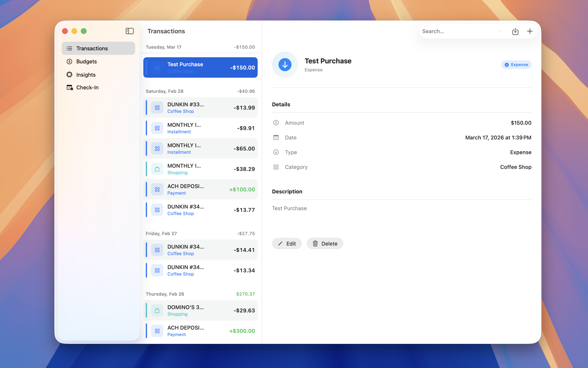Click the import download icon in toolbar
Image resolution: width=588 pixels, height=368 pixels.
point(515,31)
